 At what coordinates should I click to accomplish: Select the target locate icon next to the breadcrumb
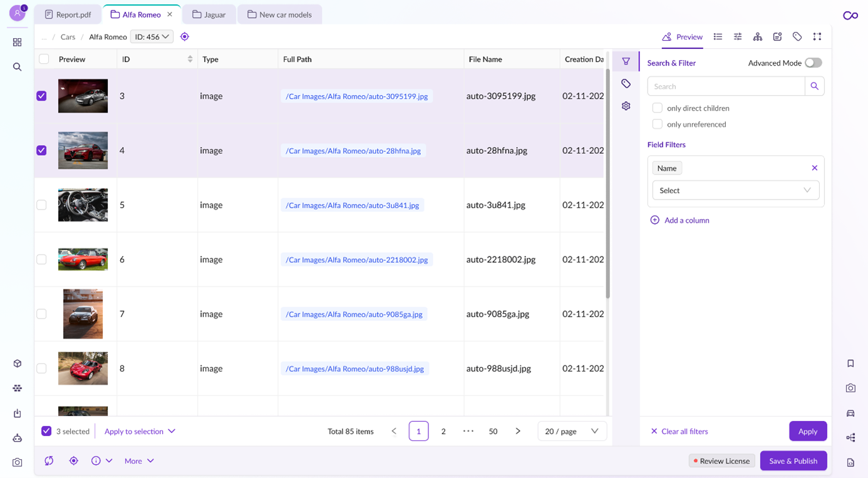pyautogui.click(x=185, y=36)
